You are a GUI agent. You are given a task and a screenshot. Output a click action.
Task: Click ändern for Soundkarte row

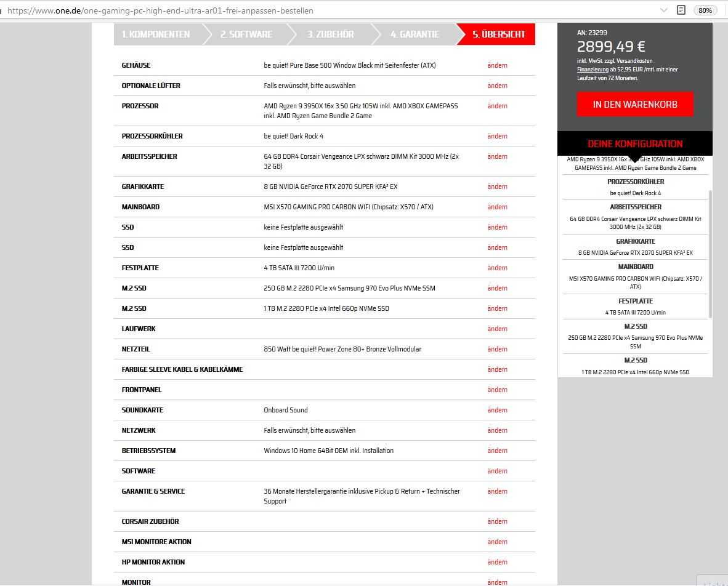pos(497,411)
